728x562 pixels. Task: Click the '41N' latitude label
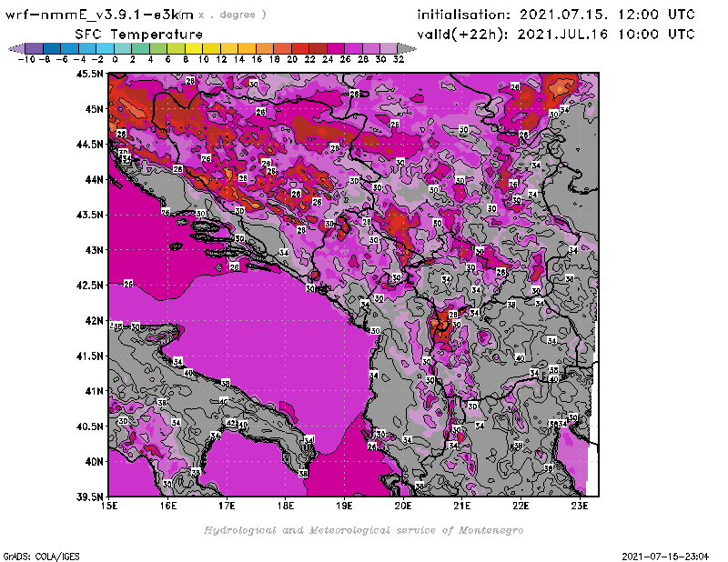[x=95, y=391]
